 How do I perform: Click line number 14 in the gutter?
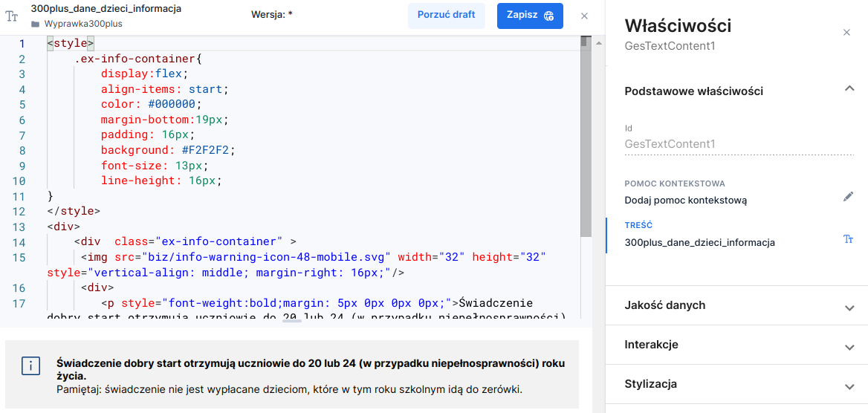coord(19,242)
